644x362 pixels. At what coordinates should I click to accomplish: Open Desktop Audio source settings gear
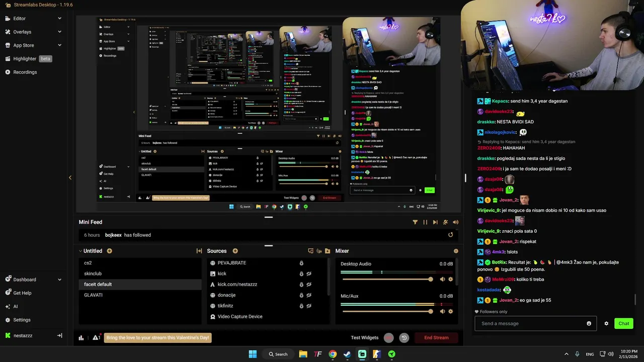450,279
